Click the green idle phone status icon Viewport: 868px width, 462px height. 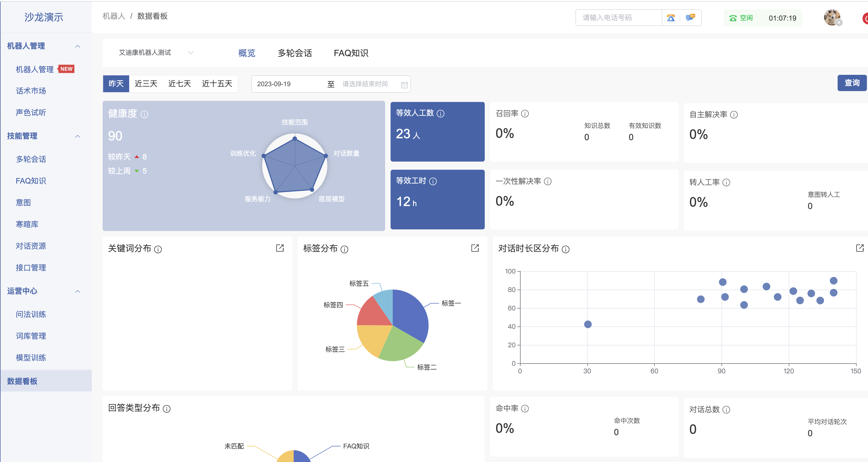(733, 18)
